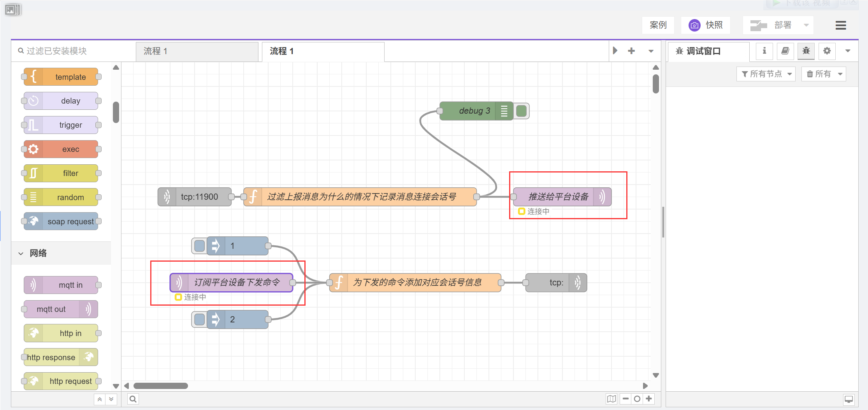This screenshot has width=868, height=410.
Task: Click the add new flow plus icon
Action: pos(631,51)
